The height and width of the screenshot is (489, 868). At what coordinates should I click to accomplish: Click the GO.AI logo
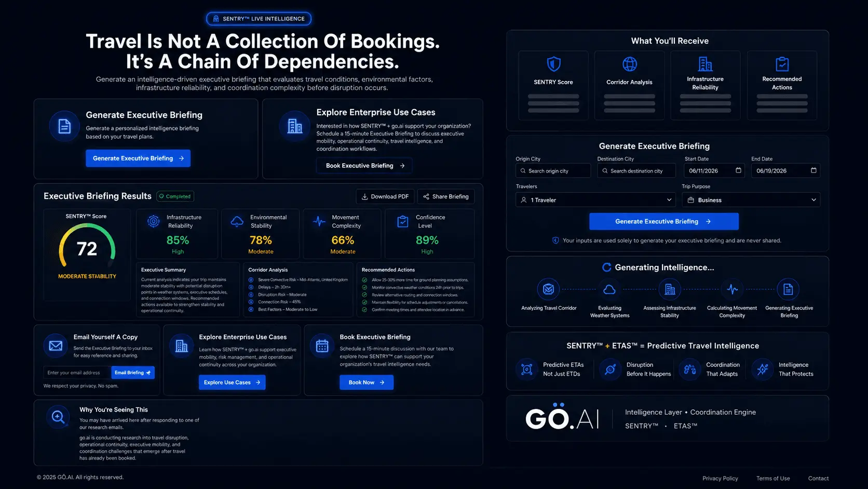point(562,417)
